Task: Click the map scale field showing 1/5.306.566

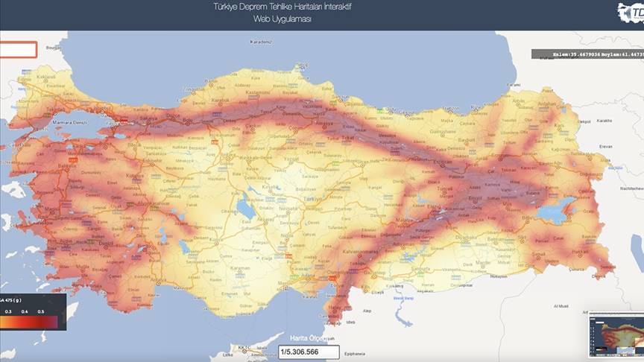Action: pos(309,352)
